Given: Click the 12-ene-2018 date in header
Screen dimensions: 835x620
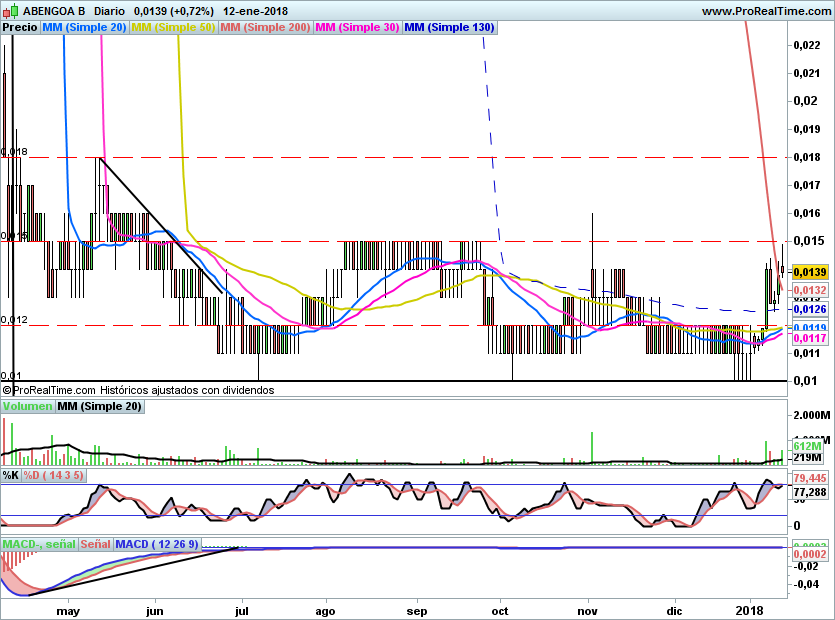Looking at the screenshot, I should [255, 10].
